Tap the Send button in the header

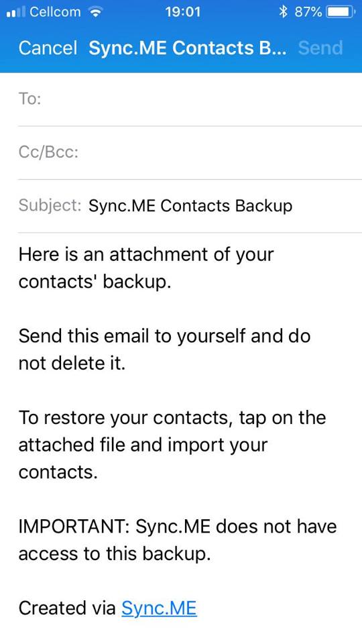[x=320, y=48]
